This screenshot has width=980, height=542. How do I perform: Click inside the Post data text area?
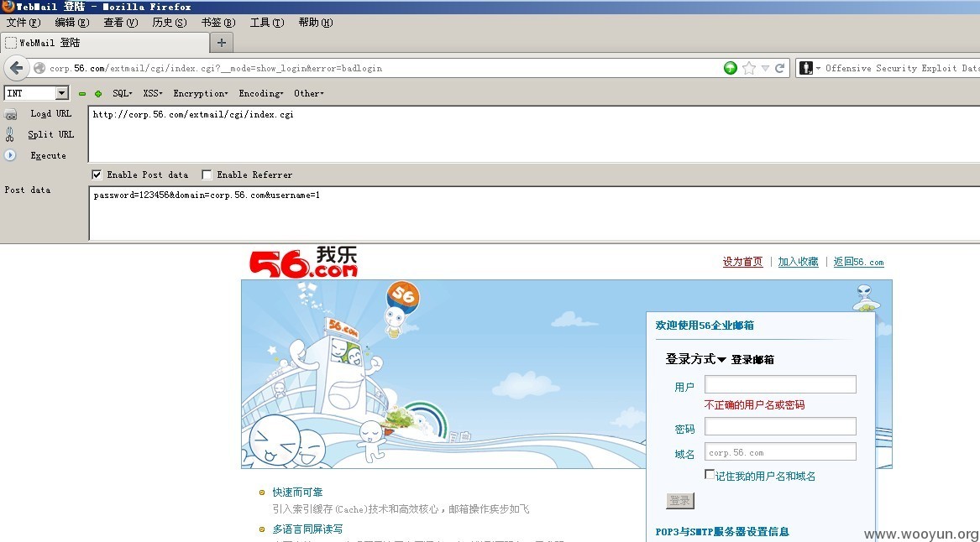point(534,213)
